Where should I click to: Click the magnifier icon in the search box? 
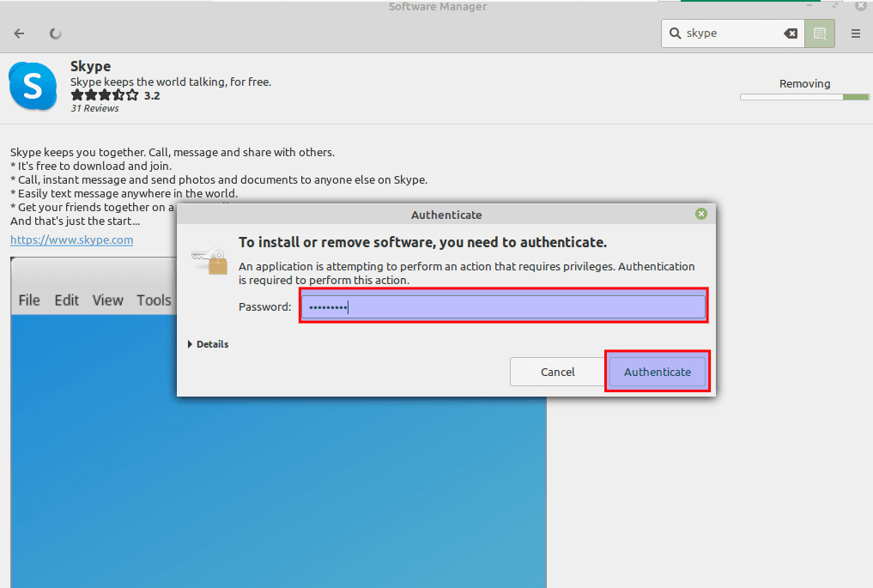[676, 33]
